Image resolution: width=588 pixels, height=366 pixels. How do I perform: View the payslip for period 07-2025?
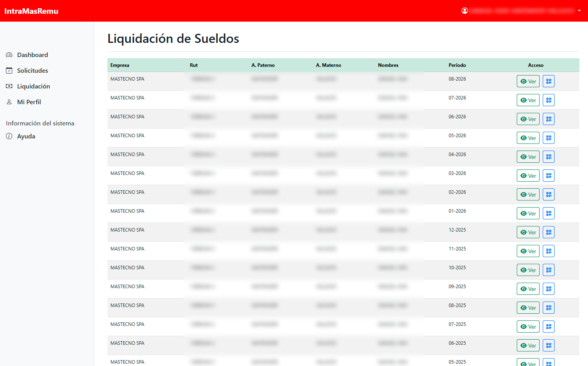tap(528, 327)
